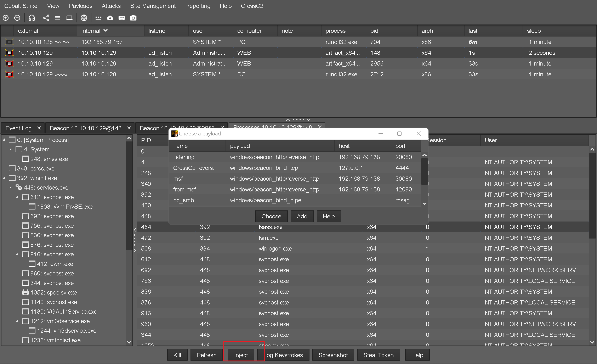Image resolution: width=597 pixels, height=364 pixels.
Task: Switch to session table view icon
Action: click(x=58, y=18)
